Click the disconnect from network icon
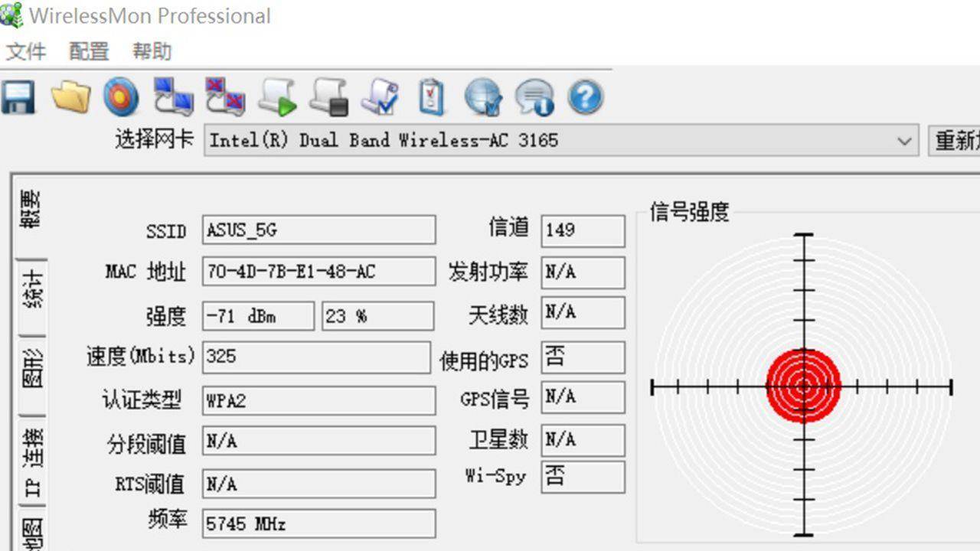The image size is (980, 551). [x=227, y=96]
